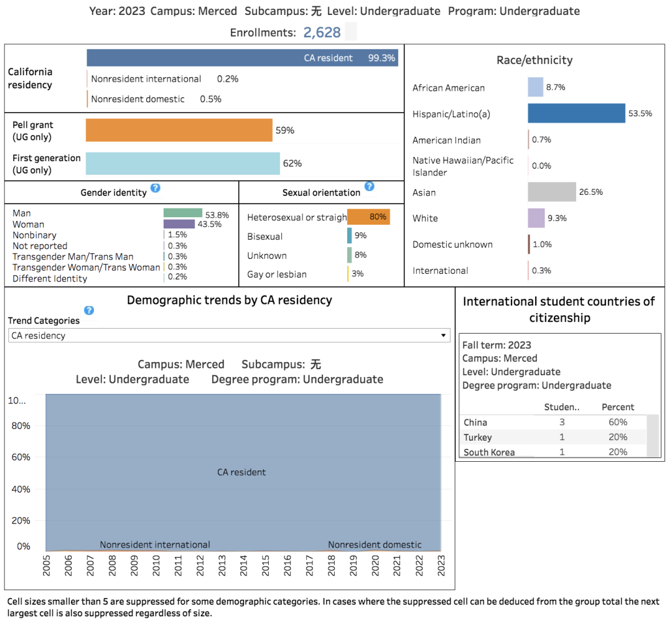Select the Woman 43.5% gender bar
Image resolution: width=672 pixels, height=628 pixels.
click(x=179, y=224)
